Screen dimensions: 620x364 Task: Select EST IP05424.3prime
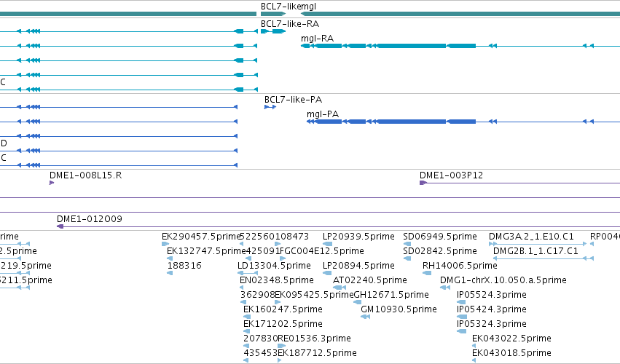(492, 309)
